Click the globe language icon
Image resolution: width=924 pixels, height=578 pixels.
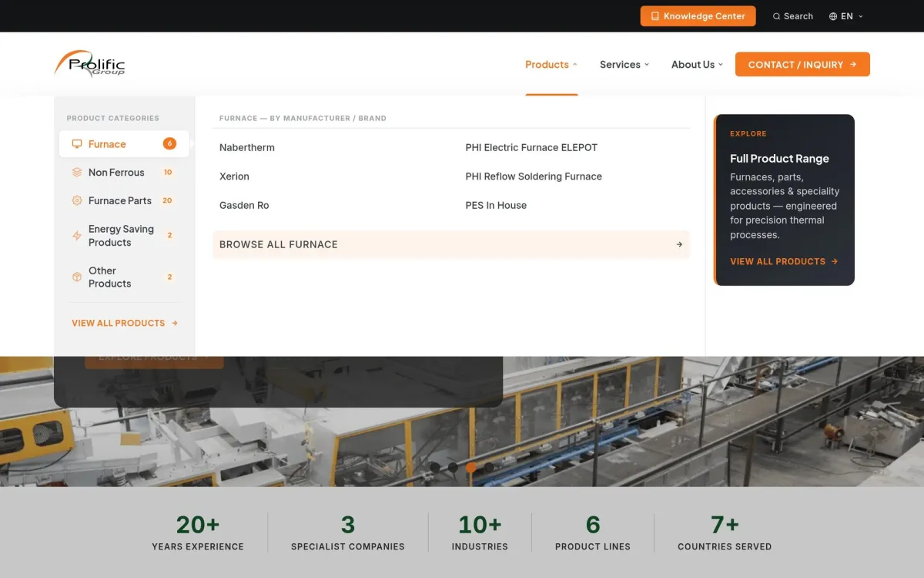click(x=833, y=16)
